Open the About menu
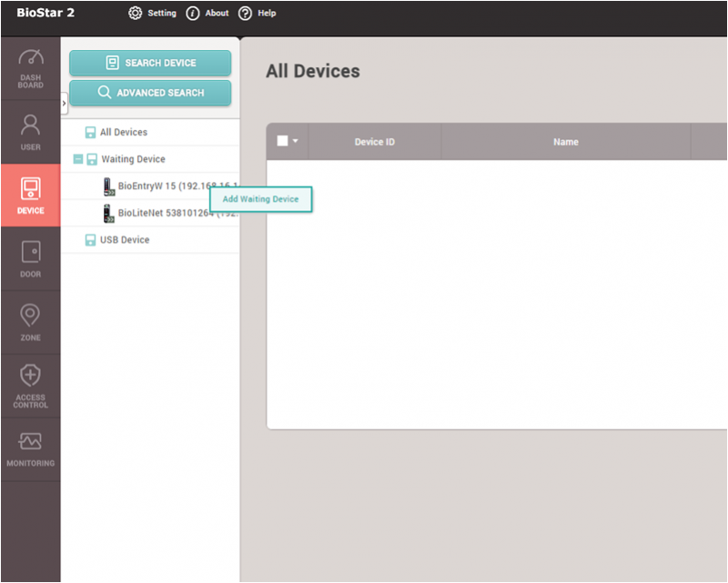 point(207,13)
